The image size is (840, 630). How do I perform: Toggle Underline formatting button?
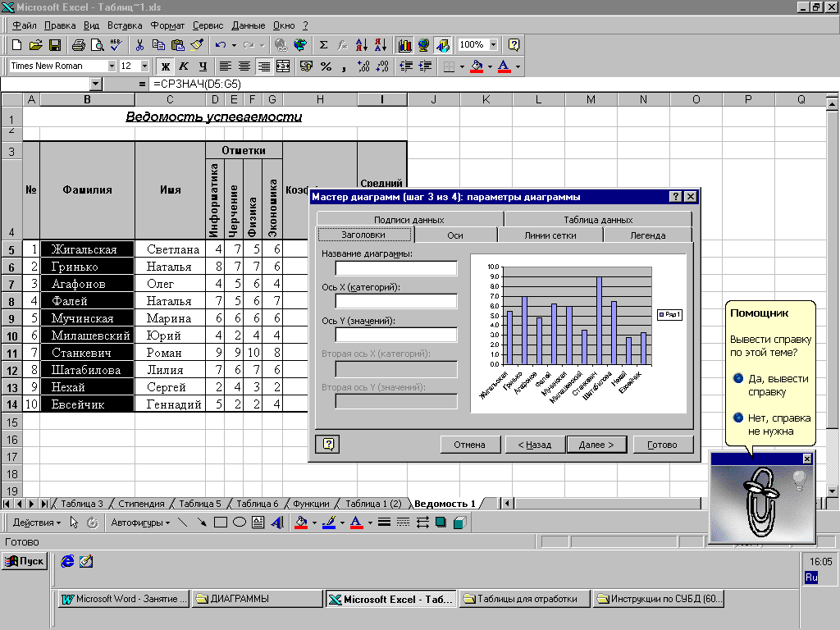pyautogui.click(x=203, y=66)
